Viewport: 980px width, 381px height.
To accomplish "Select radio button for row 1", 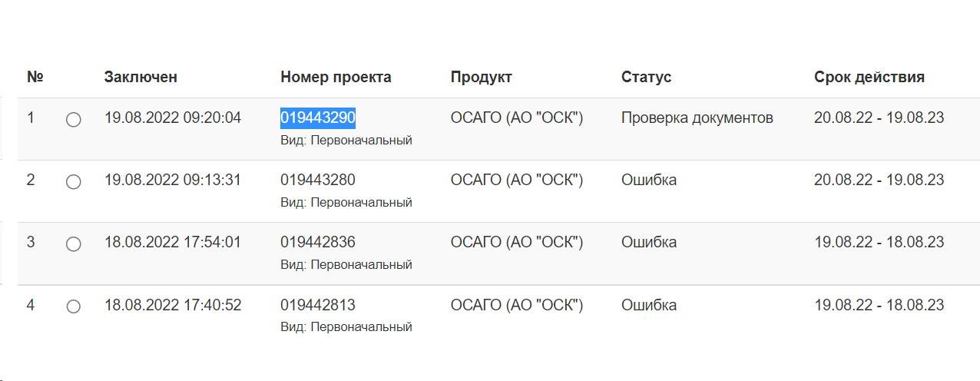I will pos(74,120).
